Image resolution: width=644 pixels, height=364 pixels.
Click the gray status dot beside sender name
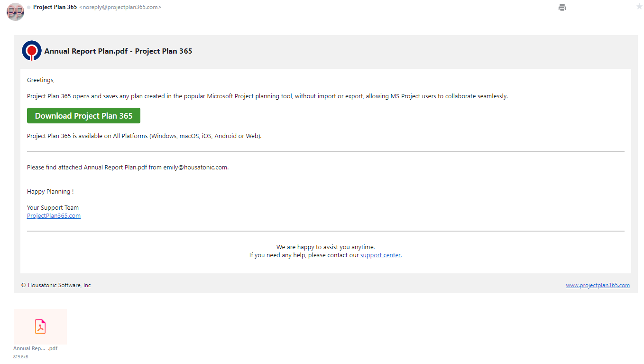tap(29, 8)
